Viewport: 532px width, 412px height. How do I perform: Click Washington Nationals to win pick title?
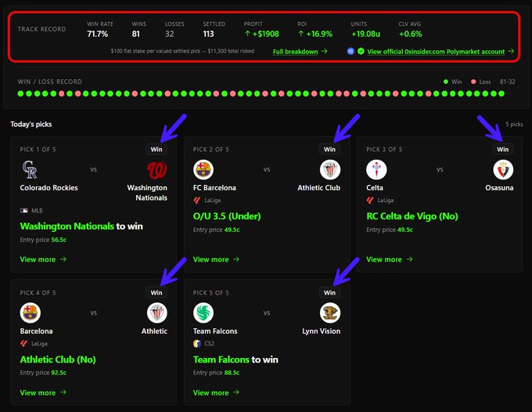[81, 226]
